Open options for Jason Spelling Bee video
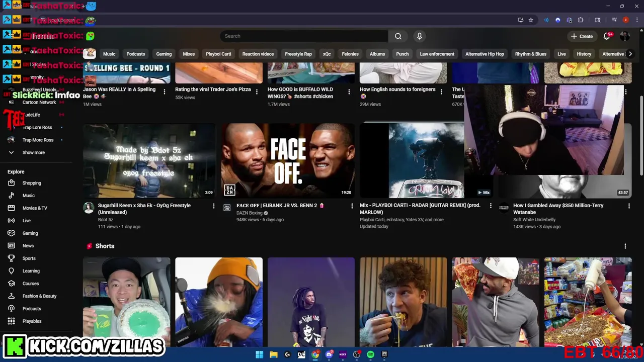This screenshot has width=644, height=362. click(x=165, y=92)
